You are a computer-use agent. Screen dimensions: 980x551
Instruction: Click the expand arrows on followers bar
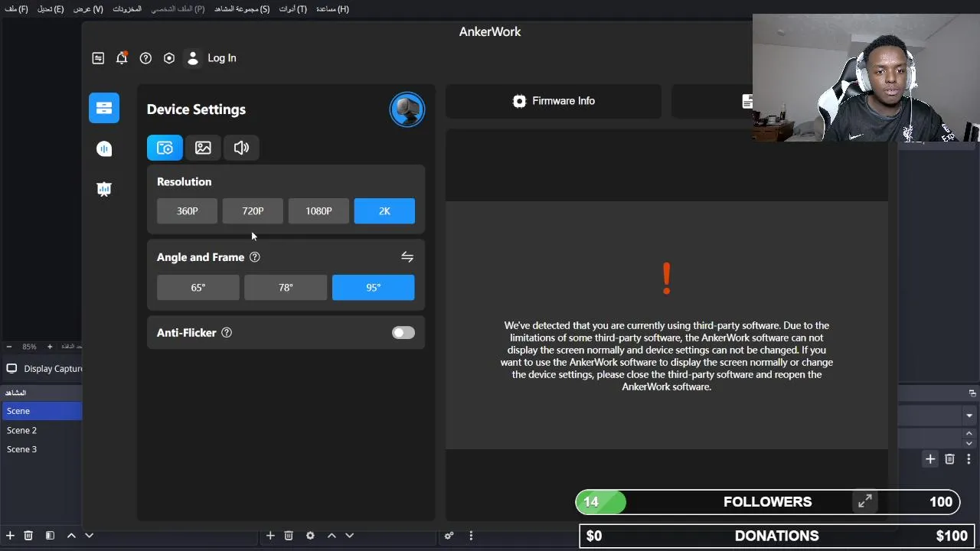pos(865,501)
